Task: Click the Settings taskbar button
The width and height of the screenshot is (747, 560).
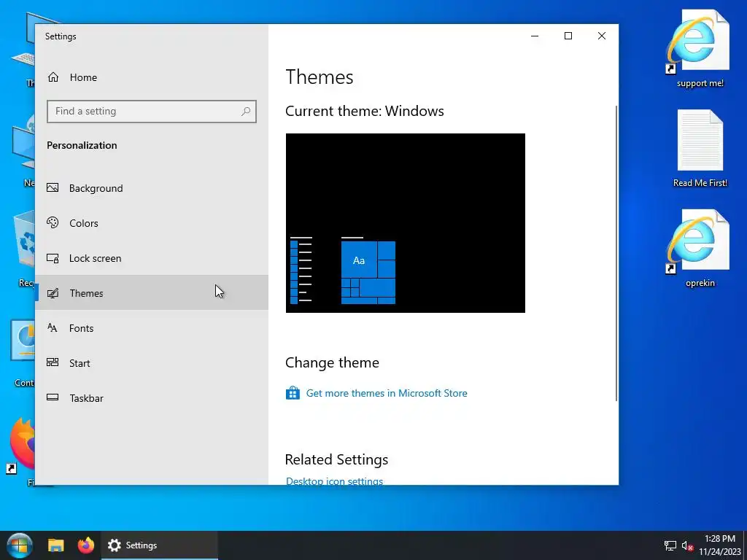Action: pyautogui.click(x=159, y=545)
